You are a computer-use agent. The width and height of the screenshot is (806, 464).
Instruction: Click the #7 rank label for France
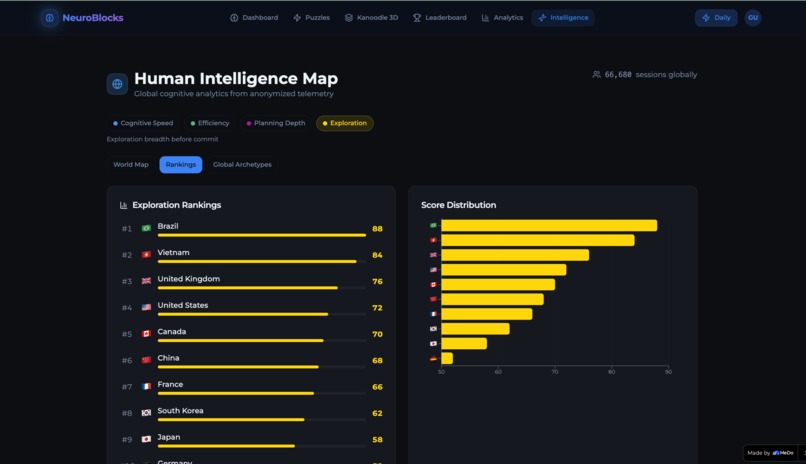pyautogui.click(x=127, y=387)
